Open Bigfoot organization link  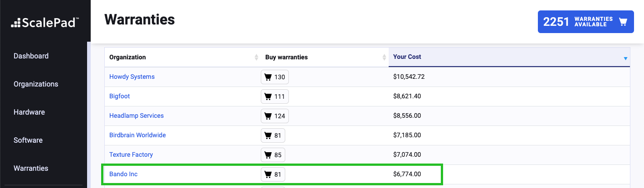coord(120,96)
